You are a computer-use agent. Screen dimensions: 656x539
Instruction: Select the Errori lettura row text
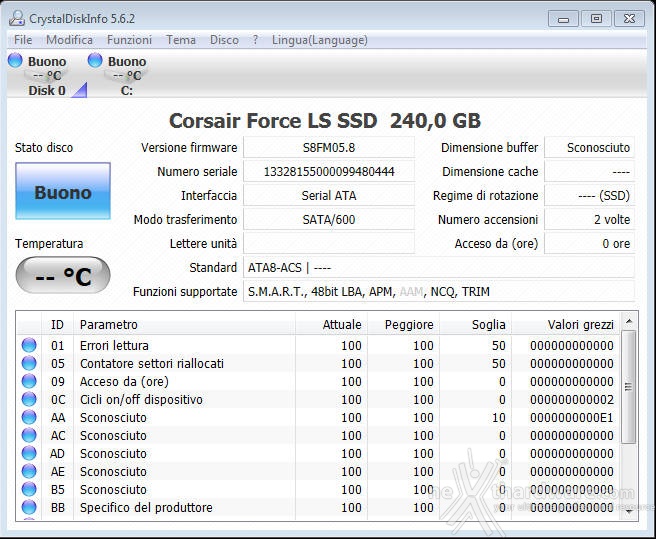tap(114, 345)
